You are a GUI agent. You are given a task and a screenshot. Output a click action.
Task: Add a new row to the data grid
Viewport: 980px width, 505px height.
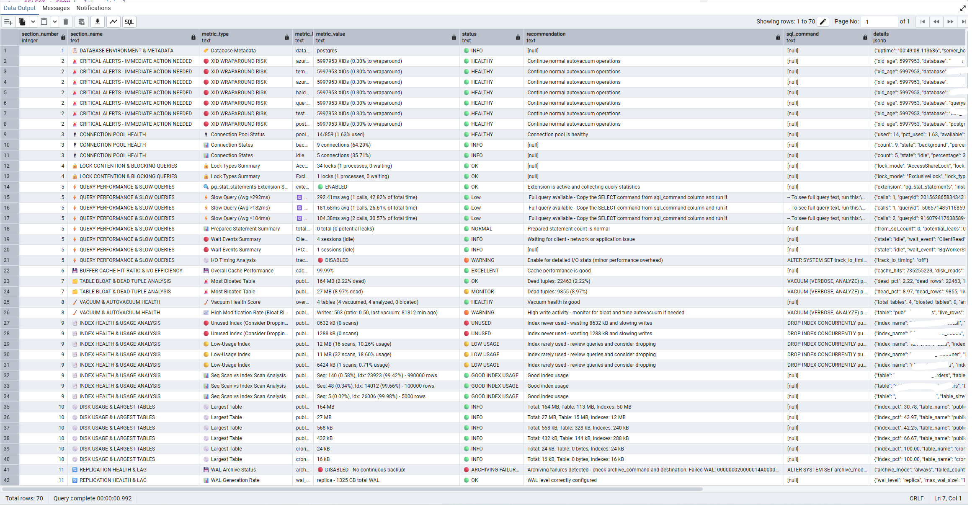pos(8,22)
